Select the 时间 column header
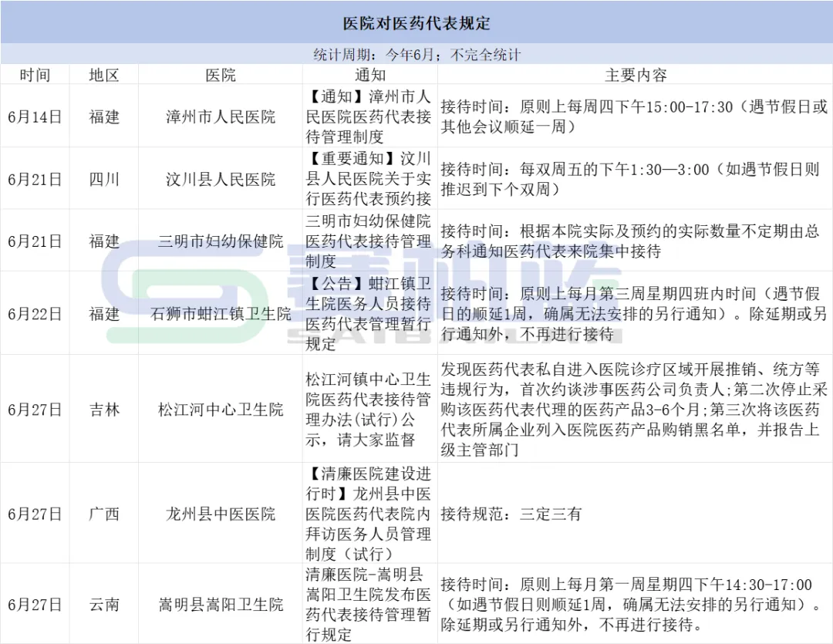 35,75
